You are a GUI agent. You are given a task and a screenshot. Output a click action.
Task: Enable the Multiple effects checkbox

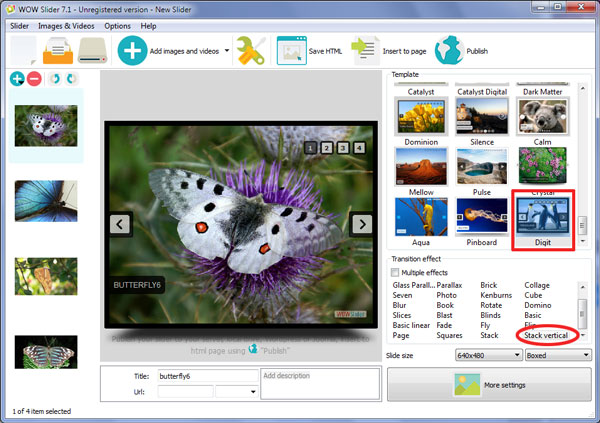click(395, 272)
